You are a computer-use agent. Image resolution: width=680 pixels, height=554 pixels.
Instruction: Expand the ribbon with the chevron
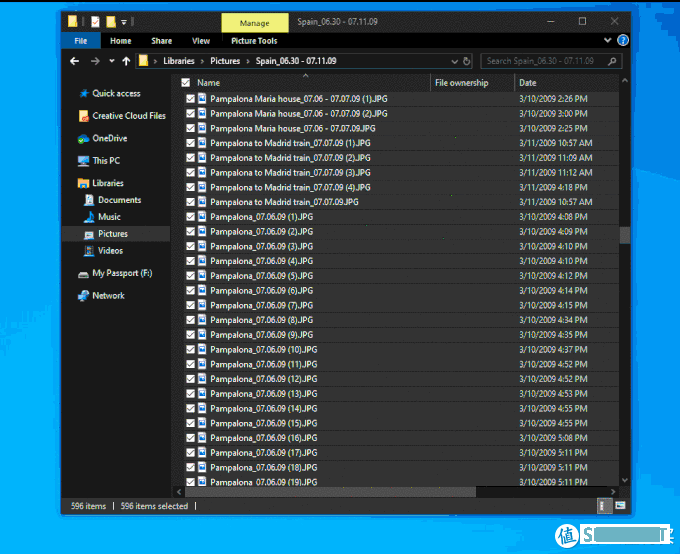click(x=607, y=41)
